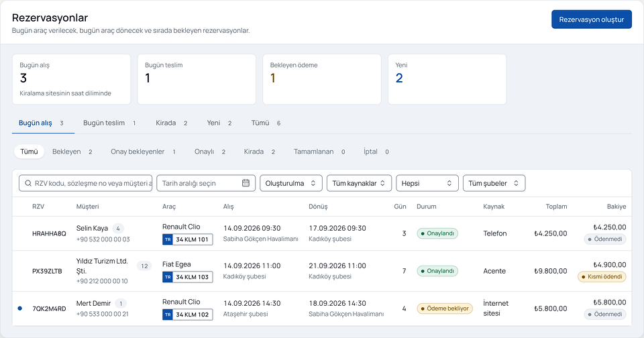Switch to the Bugün teslim tab
Screen dimensions: 644x338
pos(109,123)
